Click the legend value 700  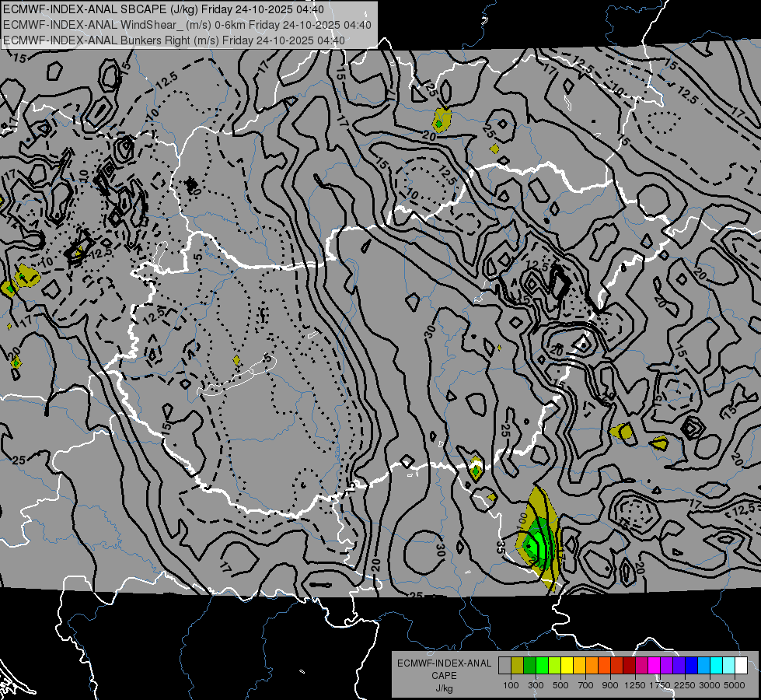click(586, 685)
